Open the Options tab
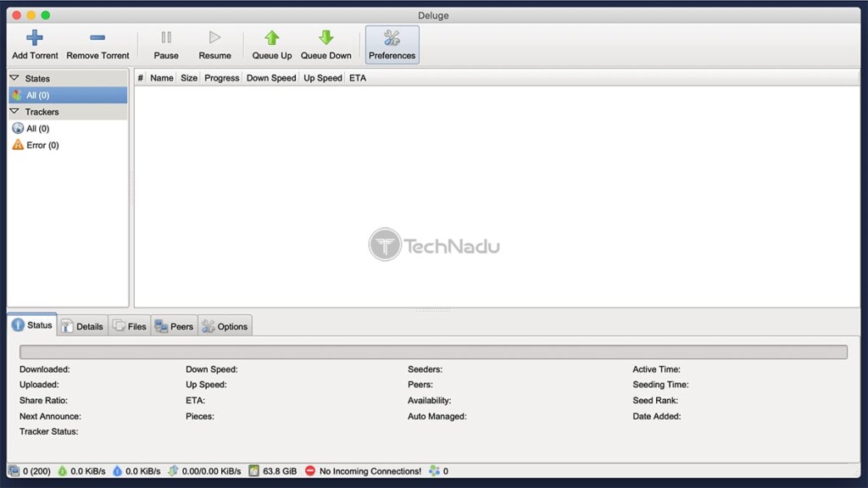Viewport: 868px width, 488px height. 225,326
